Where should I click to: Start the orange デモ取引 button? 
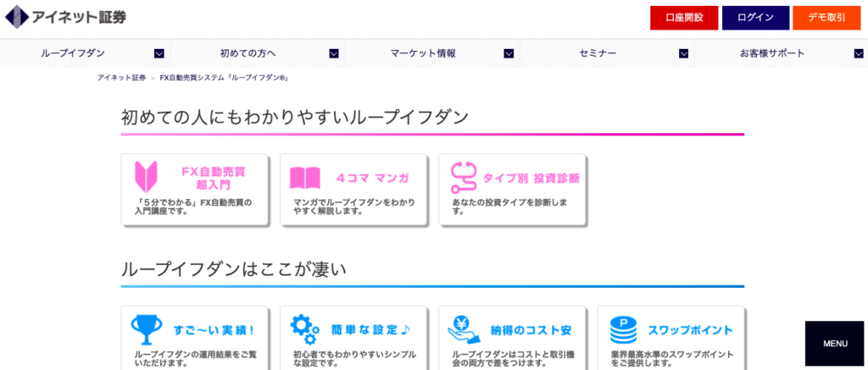tap(826, 18)
